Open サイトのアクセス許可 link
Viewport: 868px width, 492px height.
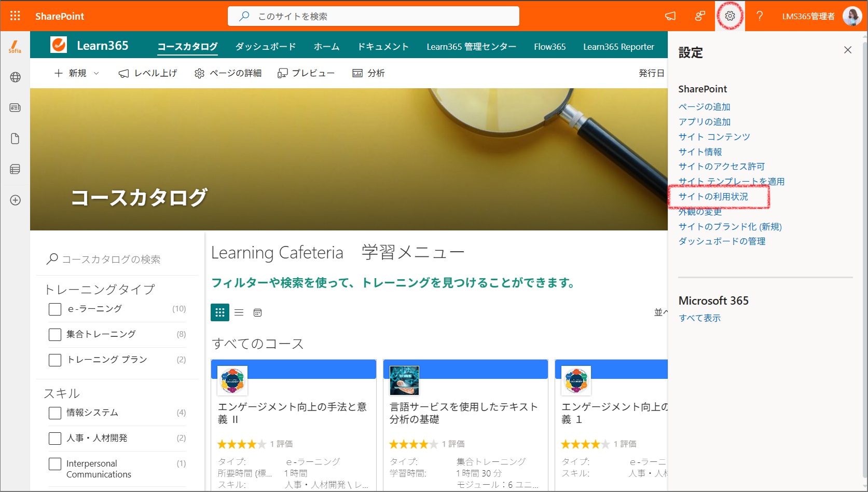click(721, 166)
